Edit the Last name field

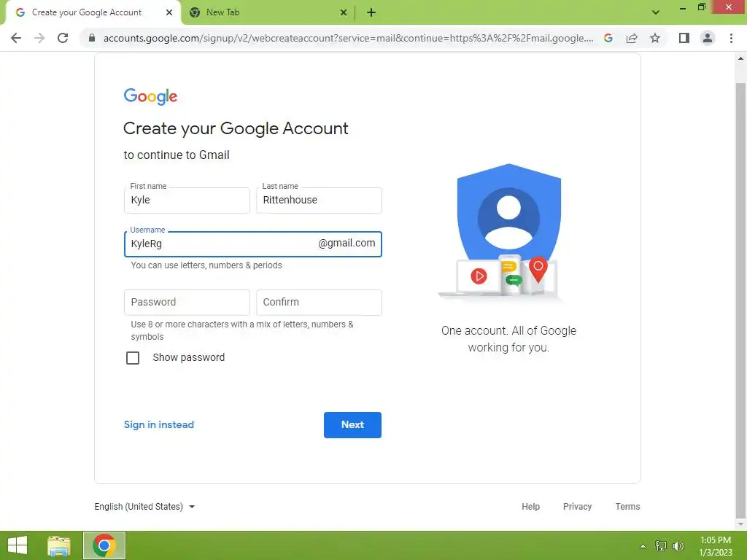(x=319, y=201)
